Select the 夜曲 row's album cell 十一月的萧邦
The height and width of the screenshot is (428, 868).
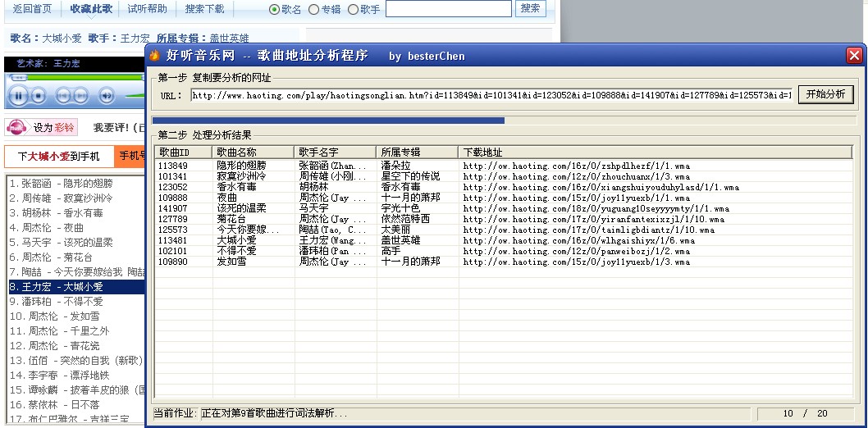tap(411, 198)
